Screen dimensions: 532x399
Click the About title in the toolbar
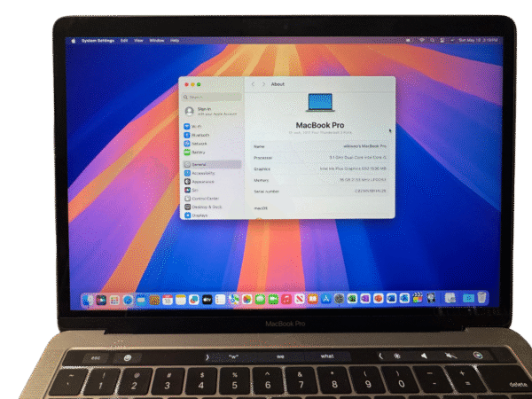click(x=278, y=84)
